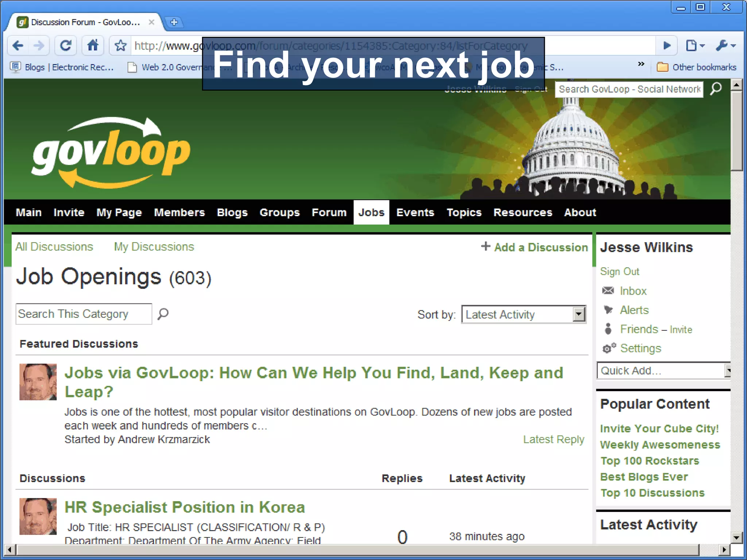Click the Friends link
Image resolution: width=747 pixels, height=560 pixels.
coord(639,329)
